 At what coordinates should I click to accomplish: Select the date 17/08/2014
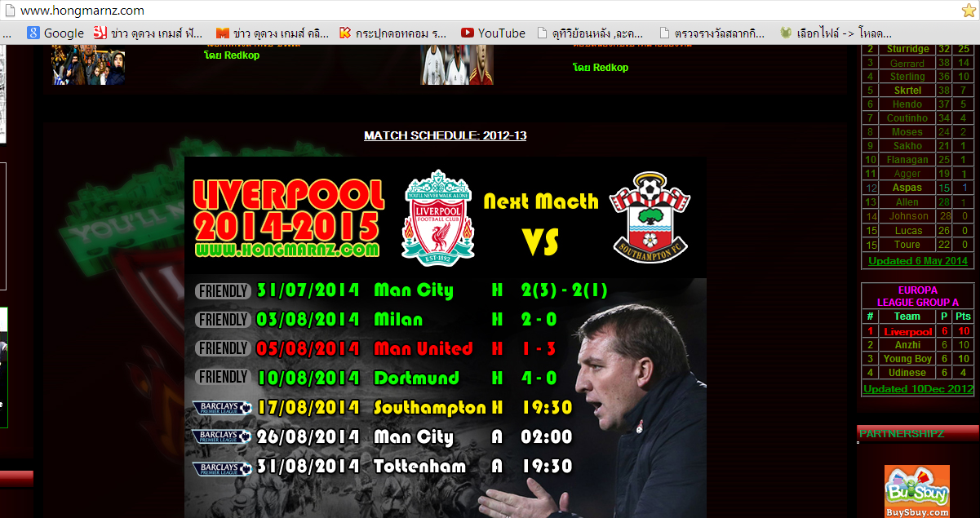point(308,408)
